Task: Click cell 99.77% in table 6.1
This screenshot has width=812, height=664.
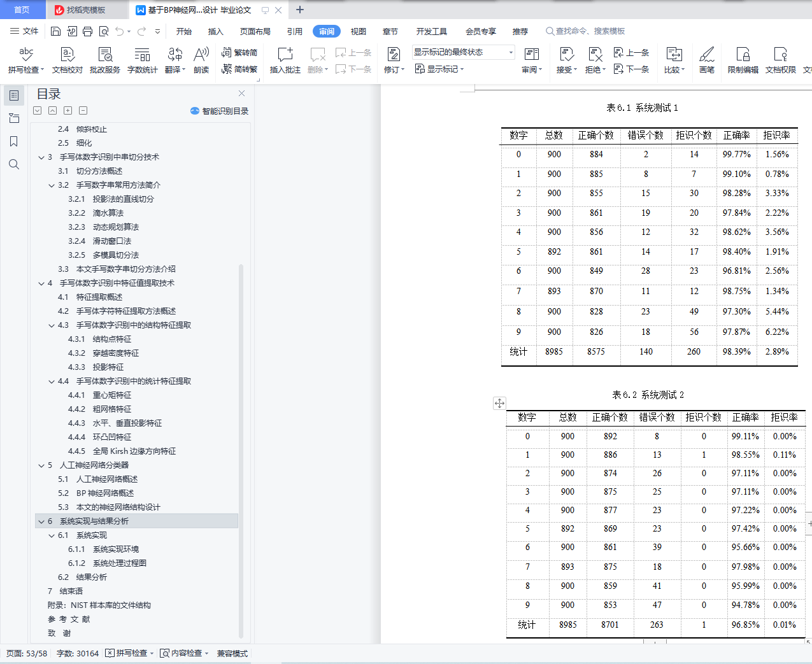Action: [x=736, y=154]
